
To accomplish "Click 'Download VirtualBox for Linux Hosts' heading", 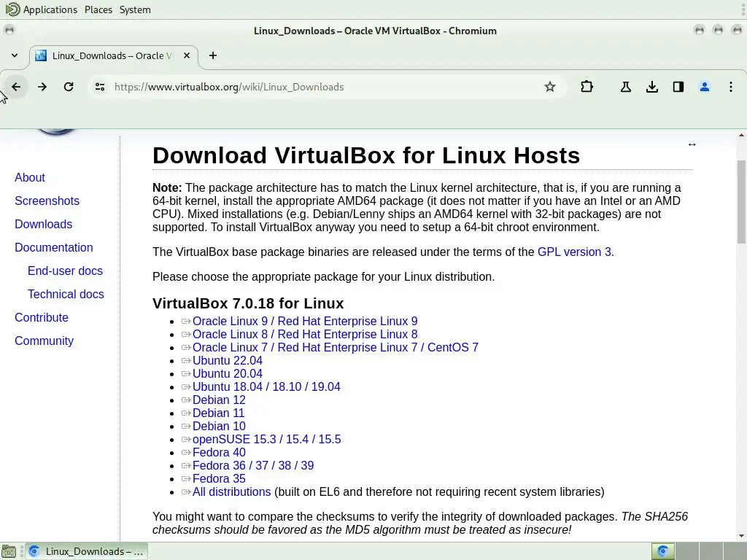I will [366, 155].
